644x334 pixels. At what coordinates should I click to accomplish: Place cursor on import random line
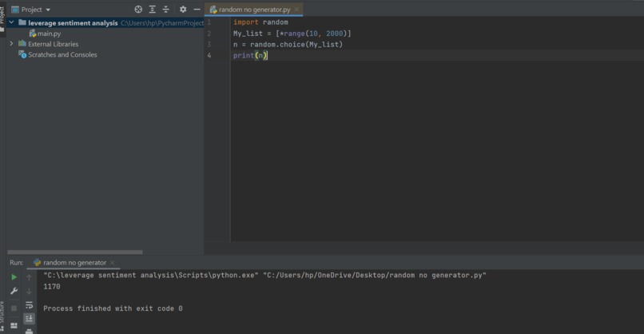pos(260,22)
